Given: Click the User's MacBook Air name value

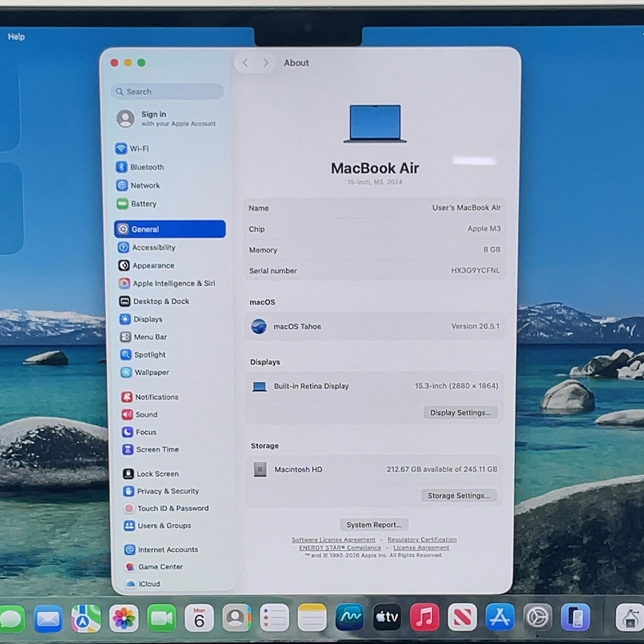Looking at the screenshot, I should [x=466, y=208].
